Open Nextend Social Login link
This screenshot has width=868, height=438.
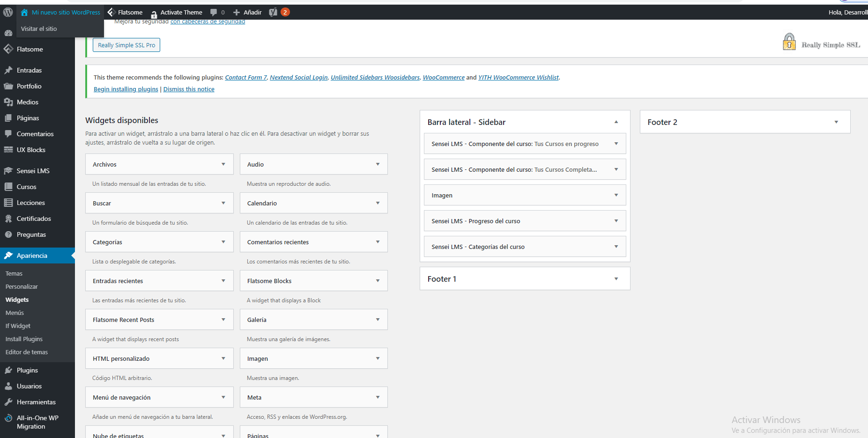(299, 78)
